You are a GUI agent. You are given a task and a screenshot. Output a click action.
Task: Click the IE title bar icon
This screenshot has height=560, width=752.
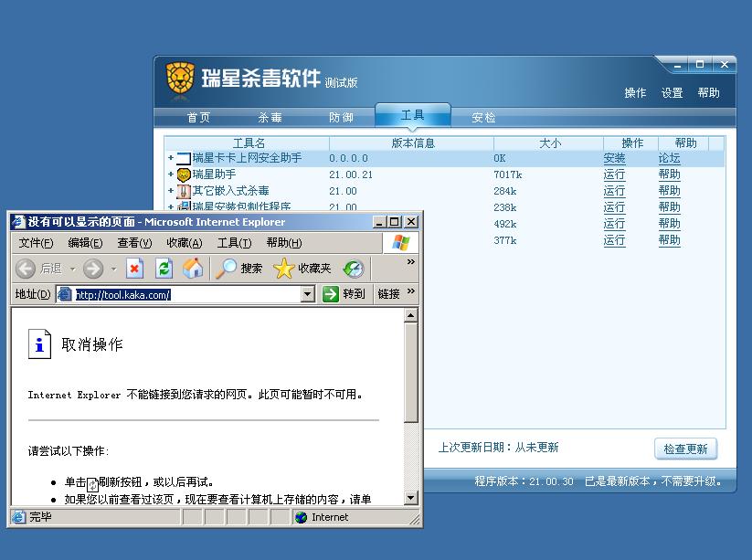[18, 222]
